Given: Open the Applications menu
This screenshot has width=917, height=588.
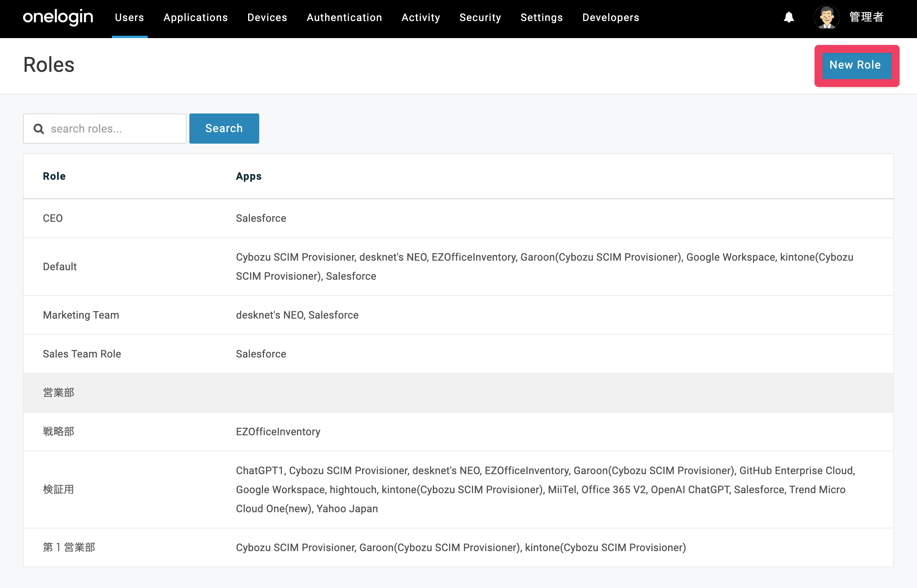Looking at the screenshot, I should click(x=196, y=17).
